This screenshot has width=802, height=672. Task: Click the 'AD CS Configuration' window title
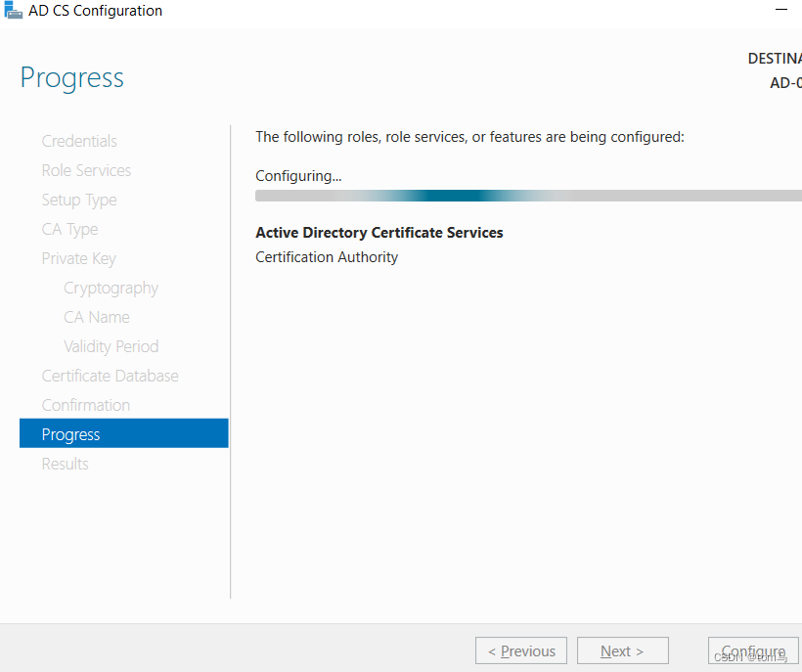tap(95, 10)
